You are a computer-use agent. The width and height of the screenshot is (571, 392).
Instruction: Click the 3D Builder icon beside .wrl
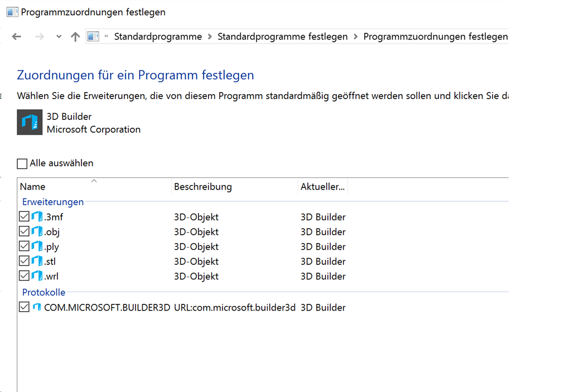(37, 276)
